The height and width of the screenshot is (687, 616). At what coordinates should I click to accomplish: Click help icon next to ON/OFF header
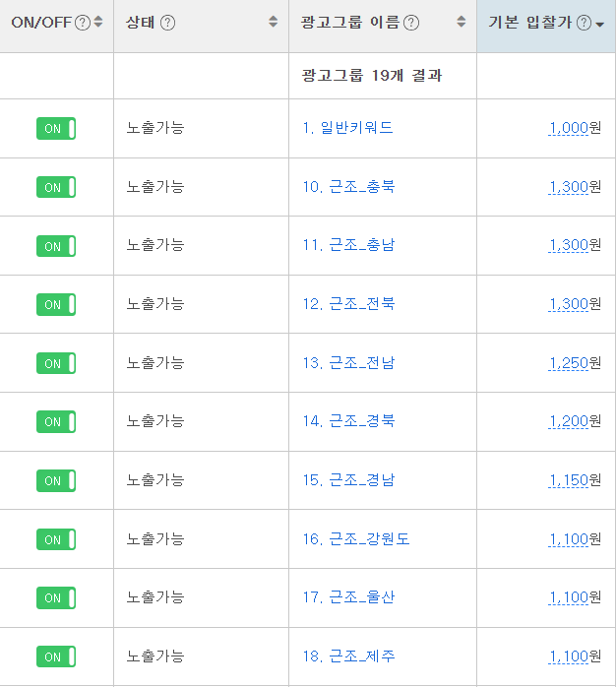point(83,23)
